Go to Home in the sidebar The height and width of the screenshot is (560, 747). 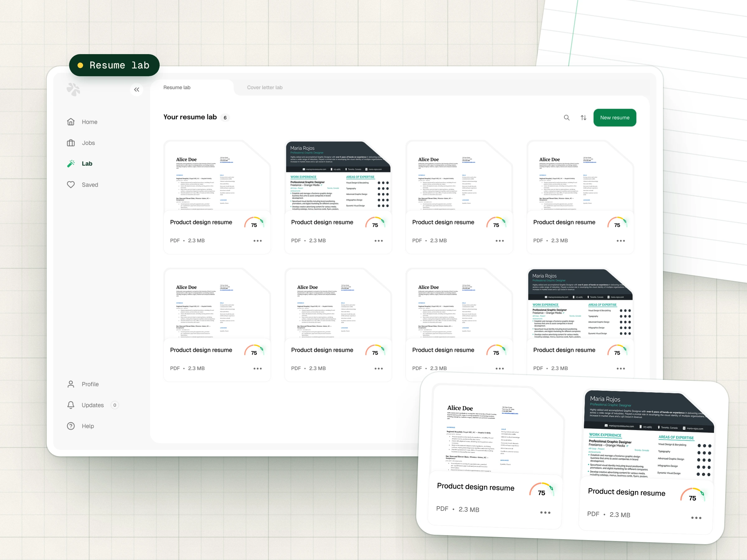(82, 122)
